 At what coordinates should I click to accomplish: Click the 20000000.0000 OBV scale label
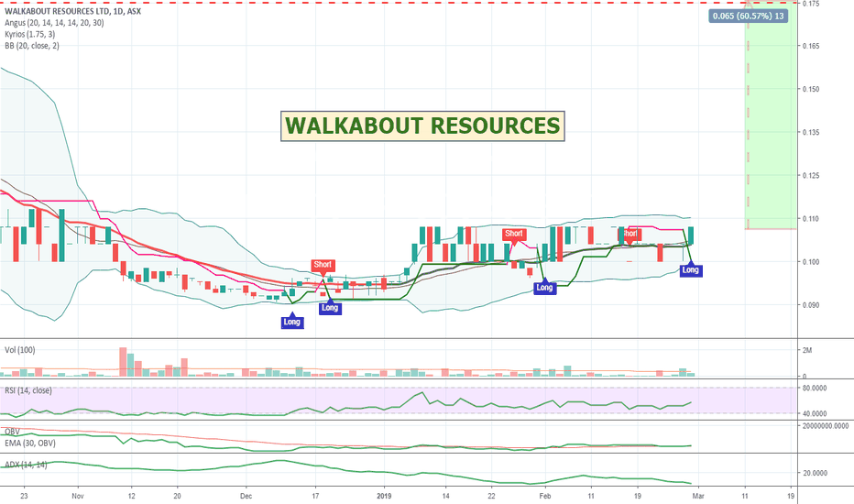coord(826,425)
